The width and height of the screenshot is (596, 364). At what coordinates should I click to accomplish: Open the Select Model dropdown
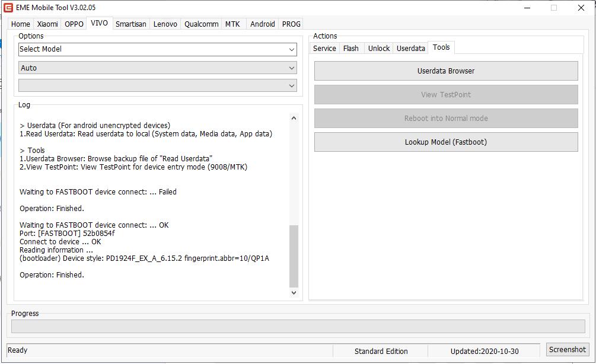point(157,49)
